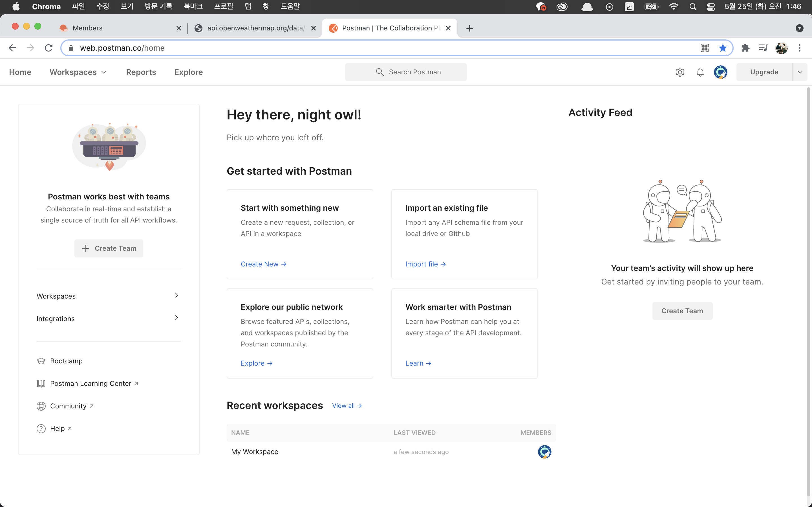Open the dropdown arrow beside Upgrade
The width and height of the screenshot is (812, 507).
[x=800, y=72]
